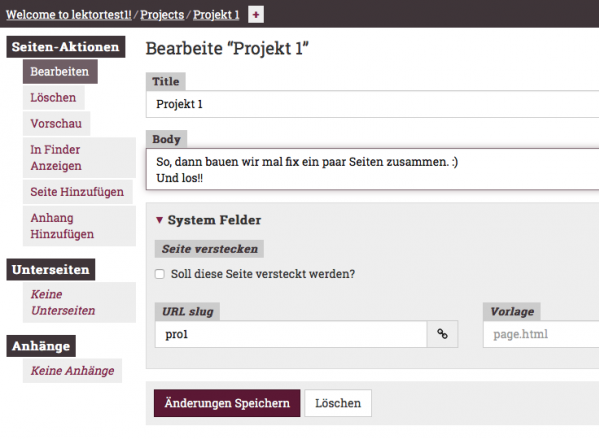
Task: Click the plus icon in breadcrumb bar
Action: tap(256, 15)
